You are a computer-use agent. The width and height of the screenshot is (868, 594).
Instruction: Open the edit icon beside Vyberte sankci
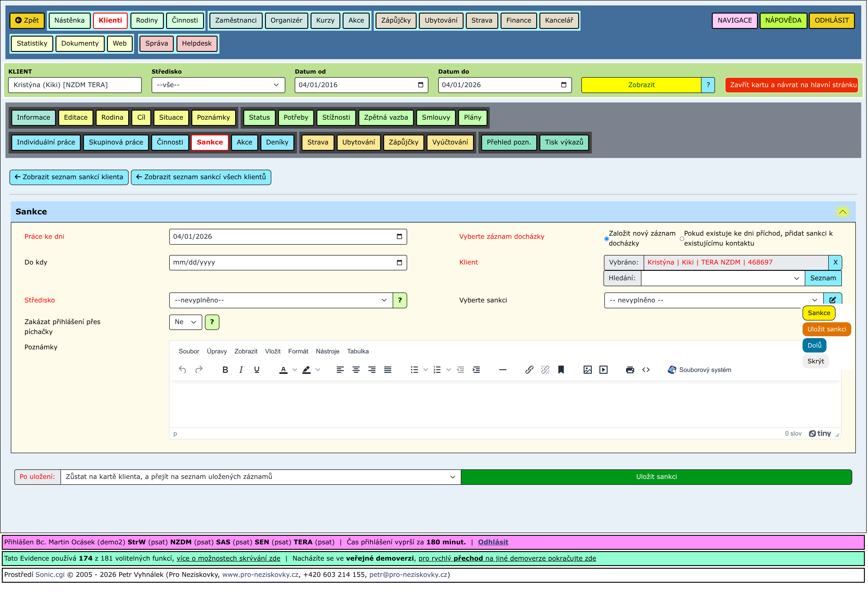[x=833, y=300]
